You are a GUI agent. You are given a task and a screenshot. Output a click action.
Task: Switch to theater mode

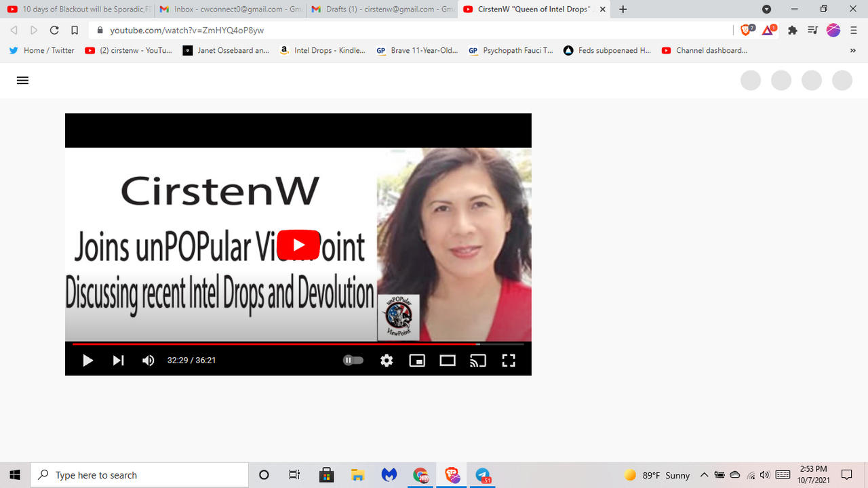[x=448, y=361]
